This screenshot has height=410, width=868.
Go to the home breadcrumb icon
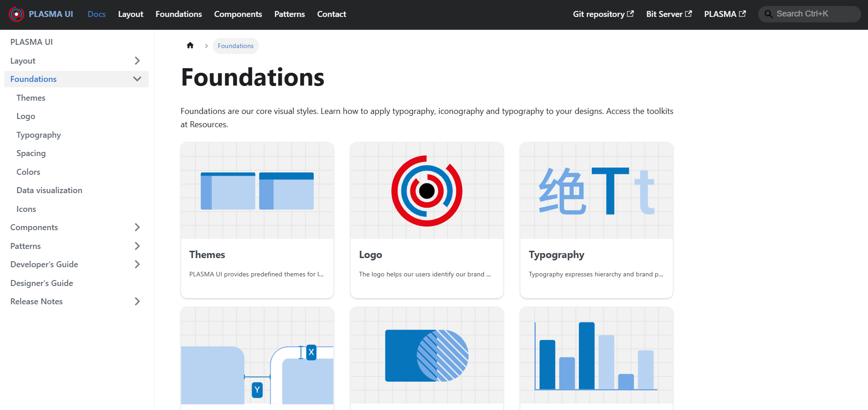[x=190, y=45]
